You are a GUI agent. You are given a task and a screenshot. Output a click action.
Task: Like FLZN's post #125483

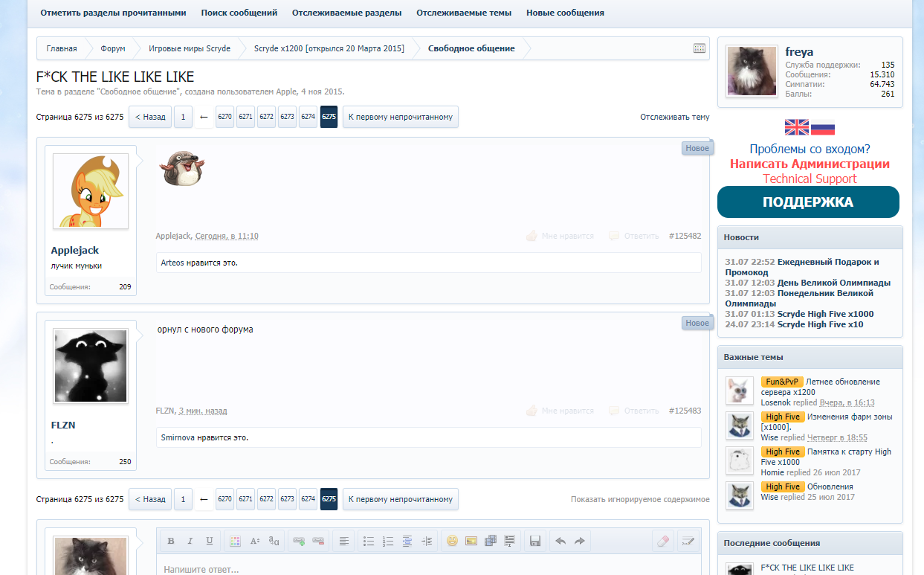560,411
